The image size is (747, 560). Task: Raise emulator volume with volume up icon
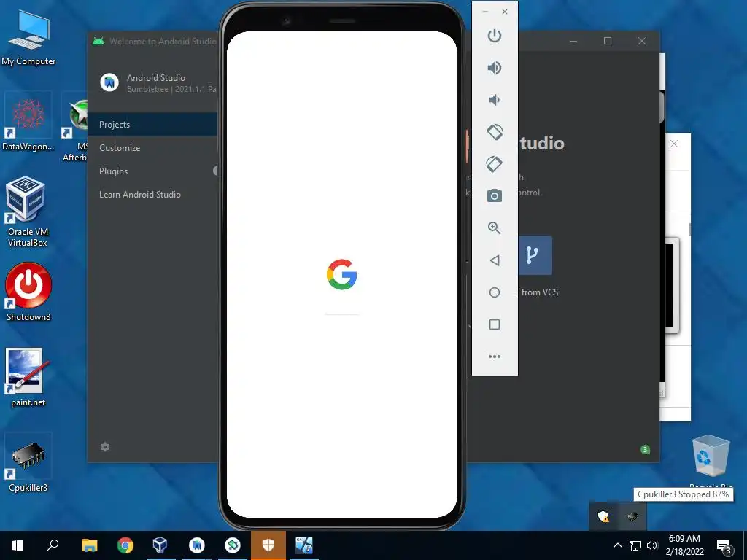495,68
